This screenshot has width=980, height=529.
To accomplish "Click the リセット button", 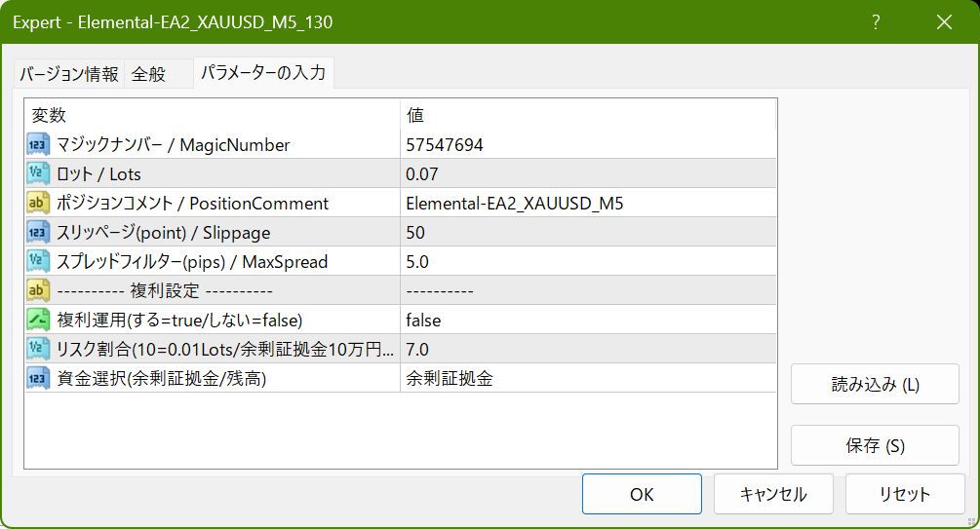I will pyautogui.click(x=904, y=494).
